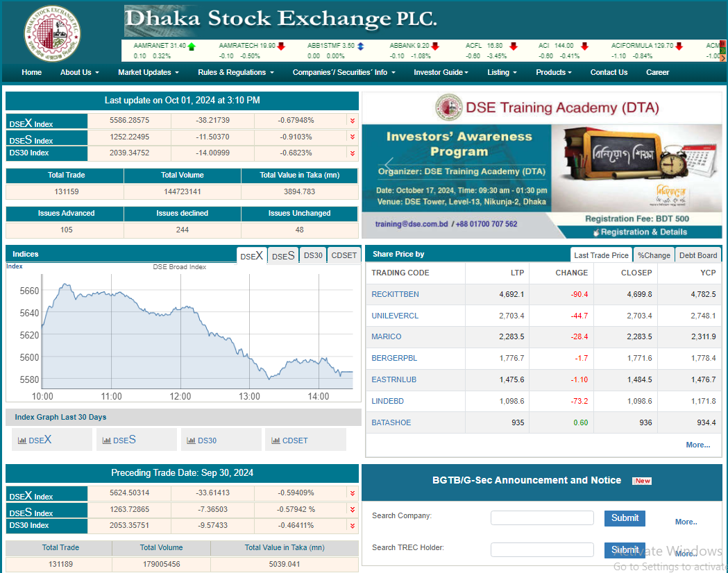Image resolution: width=728 pixels, height=573 pixels.
Task: Submit the Search Company form
Action: click(625, 518)
